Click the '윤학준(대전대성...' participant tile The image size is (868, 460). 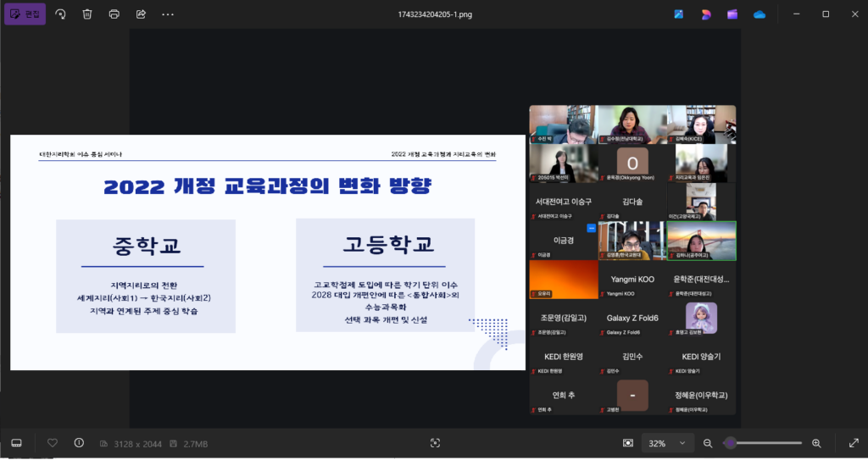[x=701, y=280]
